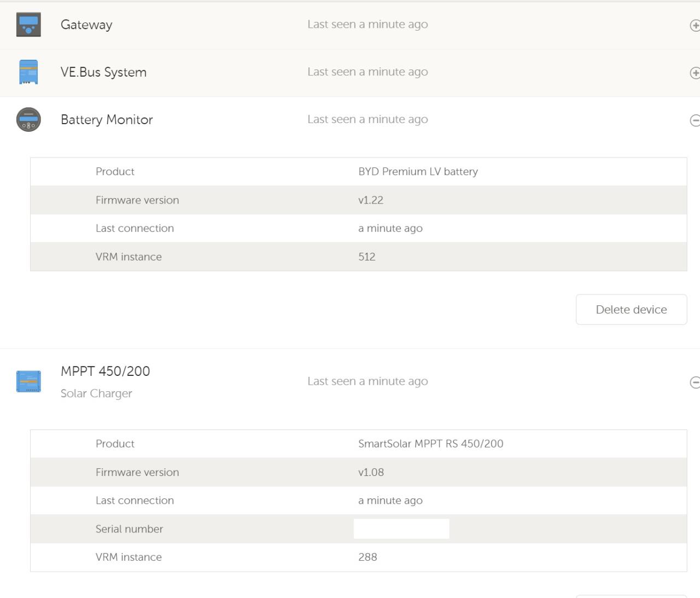The width and height of the screenshot is (700, 598).
Task: Expand the Gateway device row
Action: 695,25
